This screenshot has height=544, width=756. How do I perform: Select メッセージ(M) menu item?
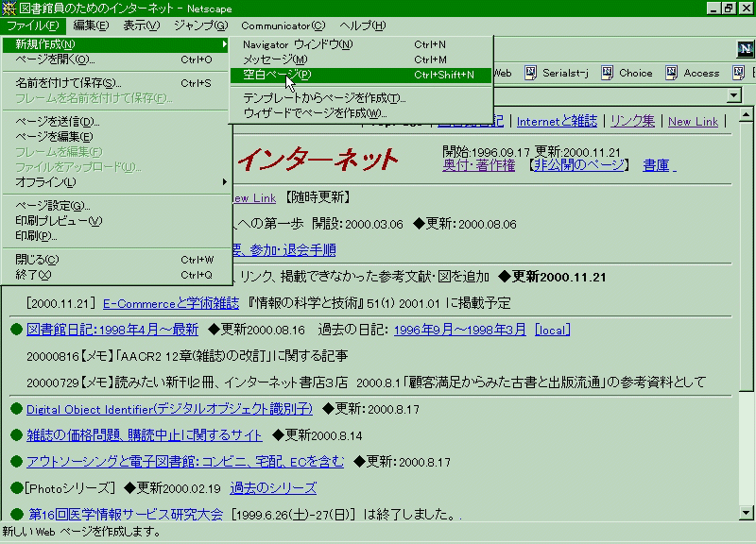(x=361, y=59)
